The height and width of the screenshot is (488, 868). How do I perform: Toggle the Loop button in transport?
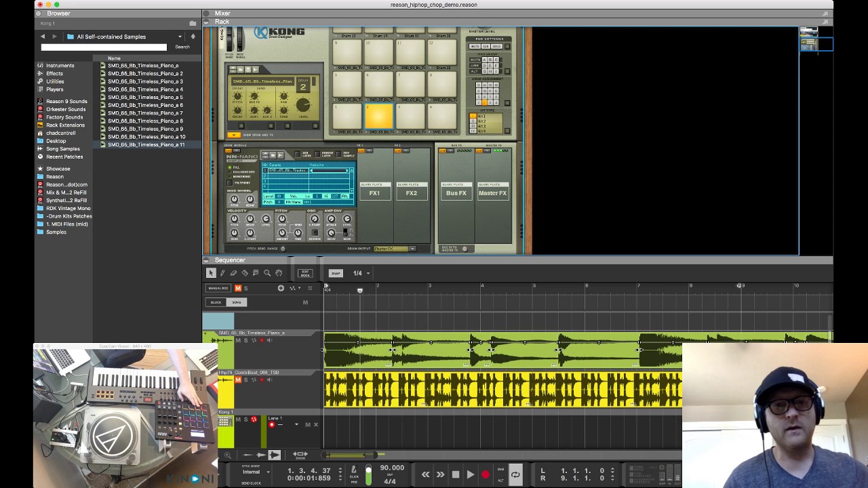[x=515, y=474]
